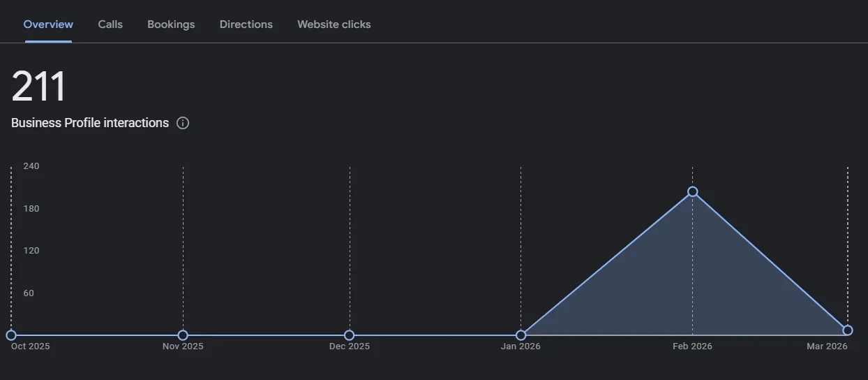Open the Bookings tab

pos(171,24)
